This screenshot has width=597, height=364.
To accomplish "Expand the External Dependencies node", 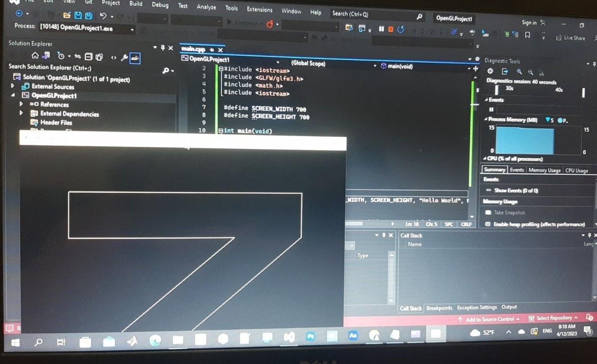I will [21, 113].
